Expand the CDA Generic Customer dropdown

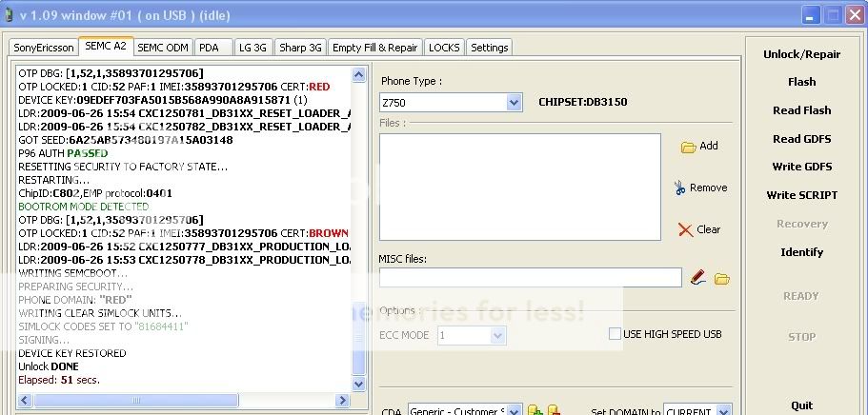[x=513, y=410]
